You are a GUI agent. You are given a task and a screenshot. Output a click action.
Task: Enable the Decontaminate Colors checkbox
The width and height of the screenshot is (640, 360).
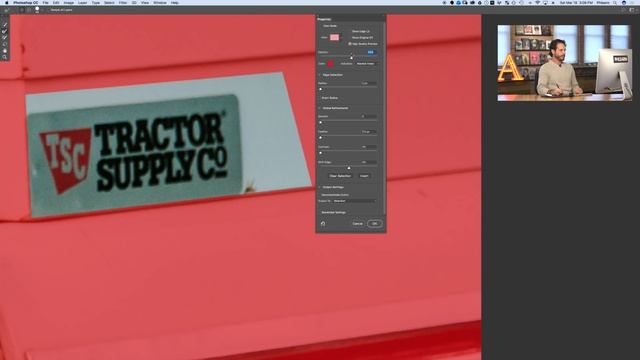tap(320, 195)
